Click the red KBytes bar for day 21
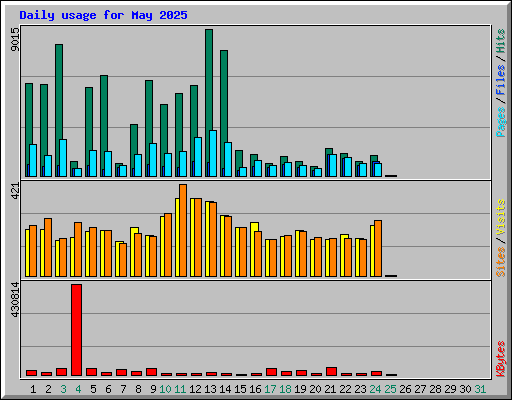This screenshot has height=400, width=512. 331,372
